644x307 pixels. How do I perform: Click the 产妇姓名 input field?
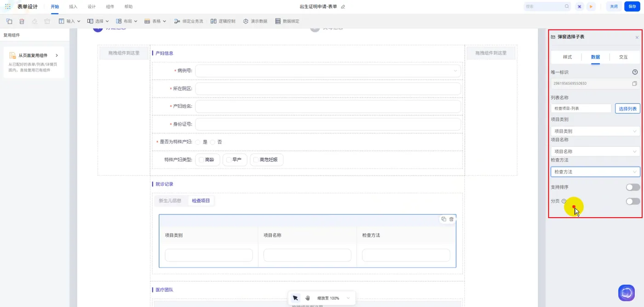[x=328, y=107]
